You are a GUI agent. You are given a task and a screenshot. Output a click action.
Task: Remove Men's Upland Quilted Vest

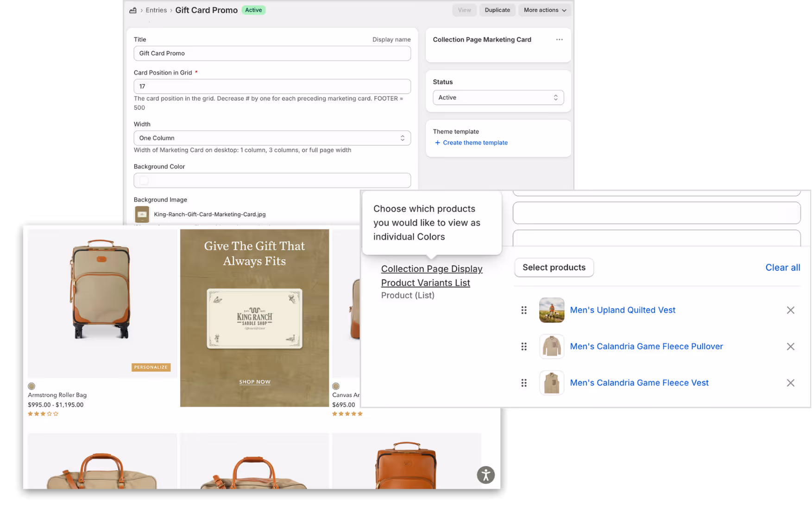click(790, 310)
